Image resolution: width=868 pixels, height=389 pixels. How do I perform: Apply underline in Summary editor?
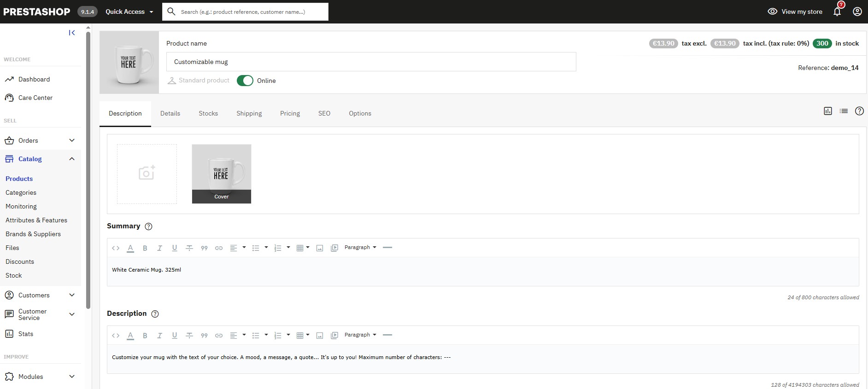pyautogui.click(x=175, y=248)
